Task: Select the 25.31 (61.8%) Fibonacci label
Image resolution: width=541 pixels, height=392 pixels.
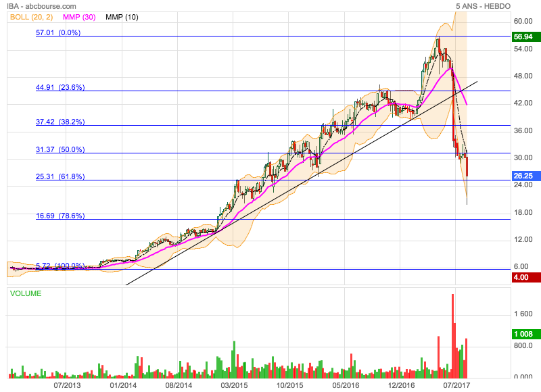Action: (x=60, y=176)
